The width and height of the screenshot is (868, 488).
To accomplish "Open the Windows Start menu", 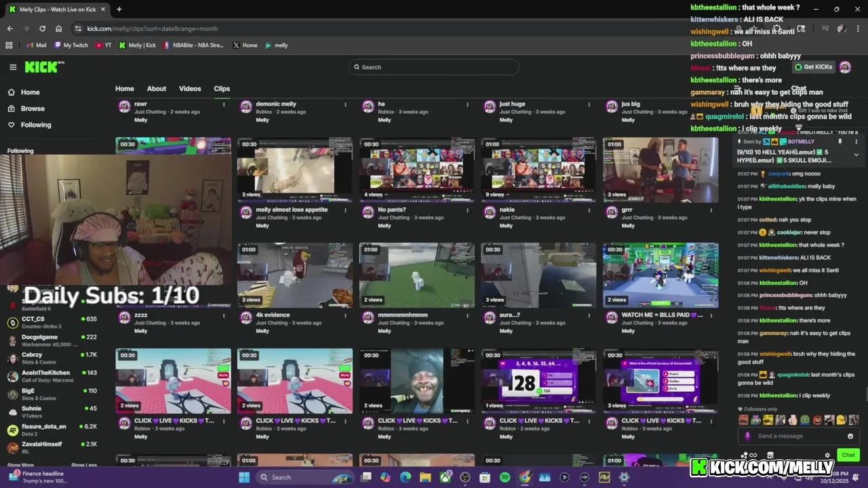I will 244,477.
